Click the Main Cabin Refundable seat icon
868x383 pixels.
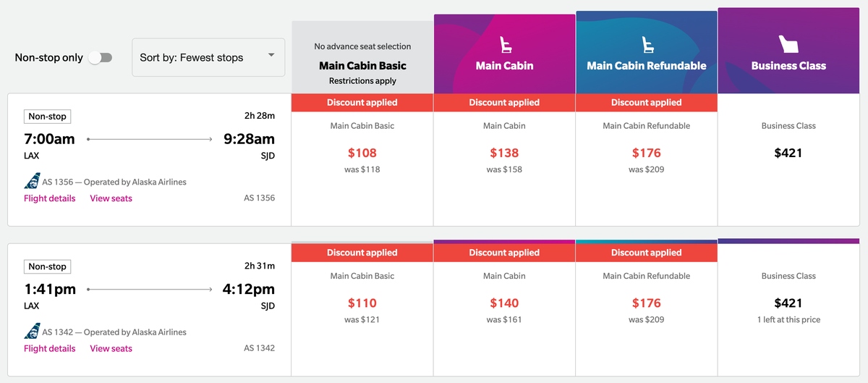point(646,45)
